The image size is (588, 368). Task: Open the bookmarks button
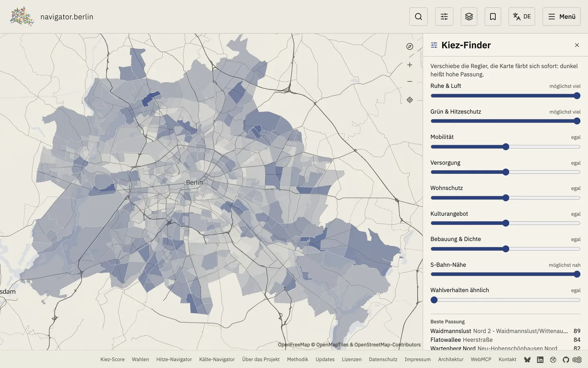(493, 17)
